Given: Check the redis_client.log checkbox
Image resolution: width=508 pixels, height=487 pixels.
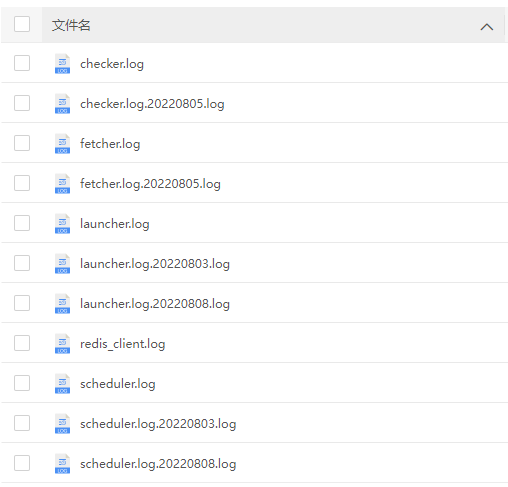Looking at the screenshot, I should point(22,343).
